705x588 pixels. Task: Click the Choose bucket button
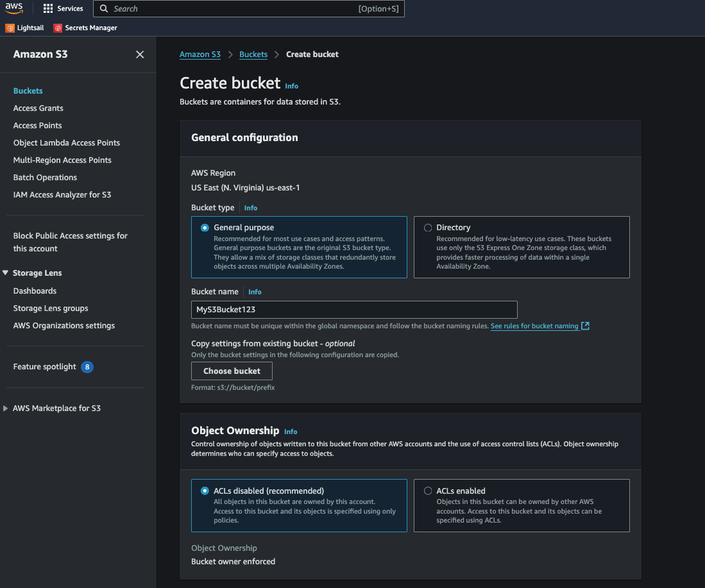click(232, 371)
